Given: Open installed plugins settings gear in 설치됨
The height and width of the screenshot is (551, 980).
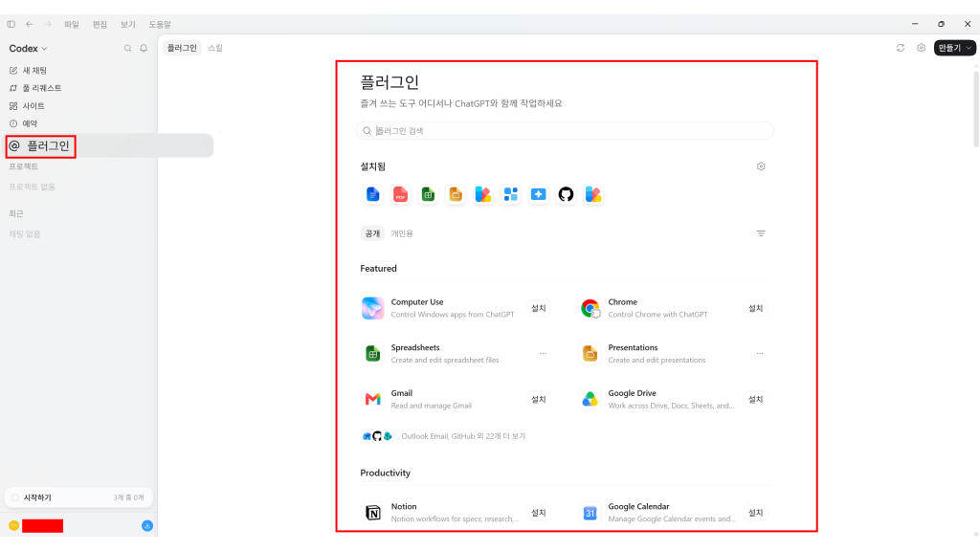Looking at the screenshot, I should pos(761,166).
